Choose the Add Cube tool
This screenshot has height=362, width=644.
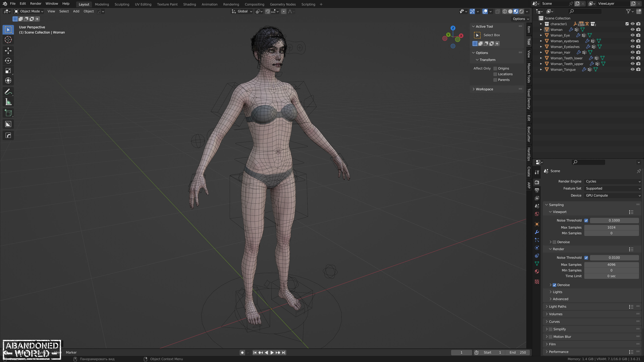tap(8, 113)
